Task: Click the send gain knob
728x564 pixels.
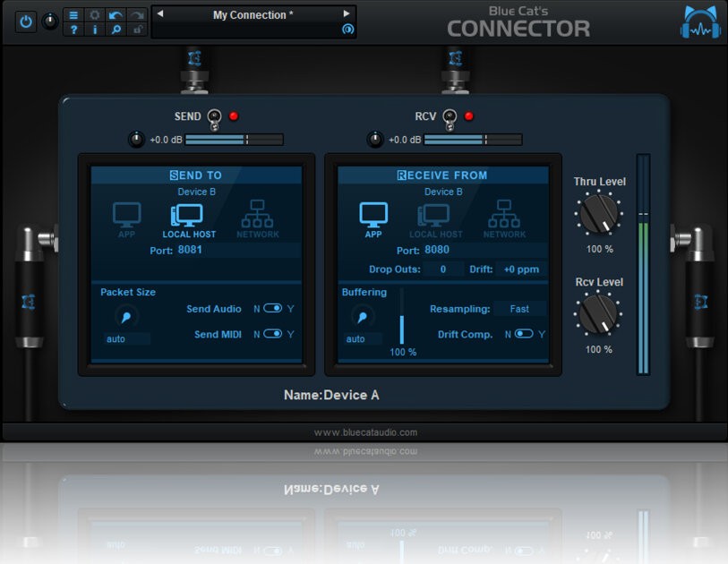Action: tap(136, 140)
